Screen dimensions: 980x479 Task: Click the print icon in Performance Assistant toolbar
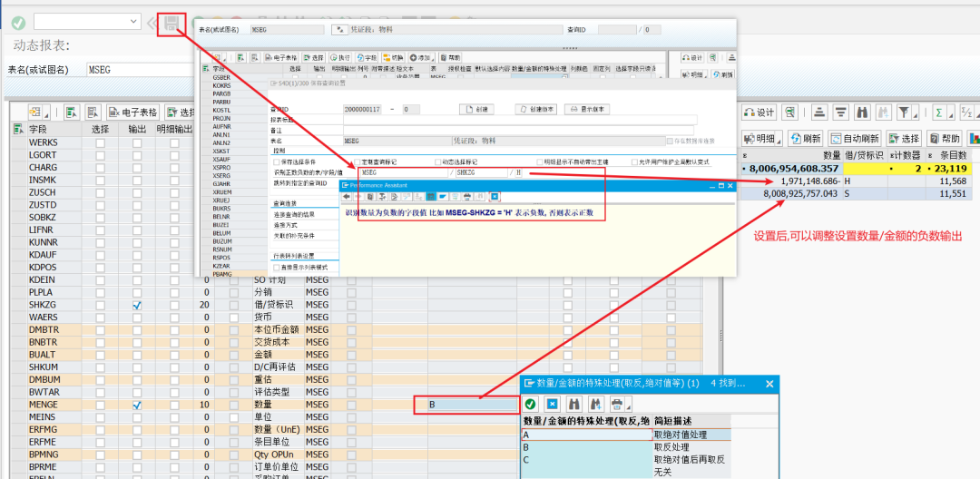(x=466, y=197)
